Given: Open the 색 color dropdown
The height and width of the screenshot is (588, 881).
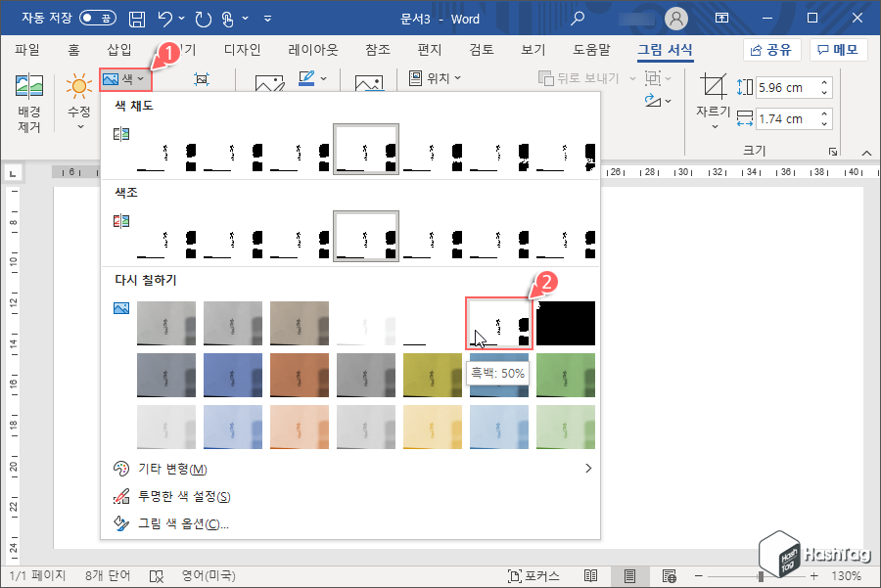Looking at the screenshot, I should tap(124, 79).
